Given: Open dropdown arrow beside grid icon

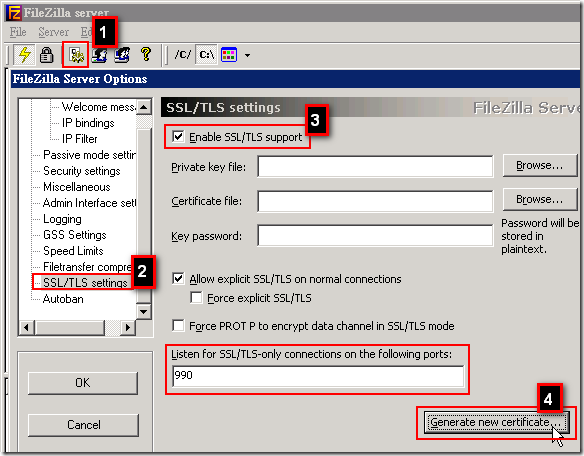Looking at the screenshot, I should click(247, 56).
